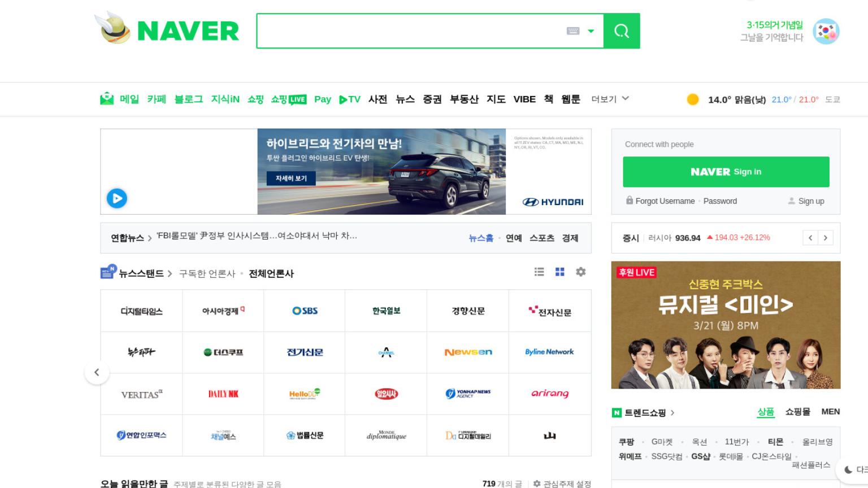Go to 블로그 service
The image size is (868, 488).
(x=188, y=99)
